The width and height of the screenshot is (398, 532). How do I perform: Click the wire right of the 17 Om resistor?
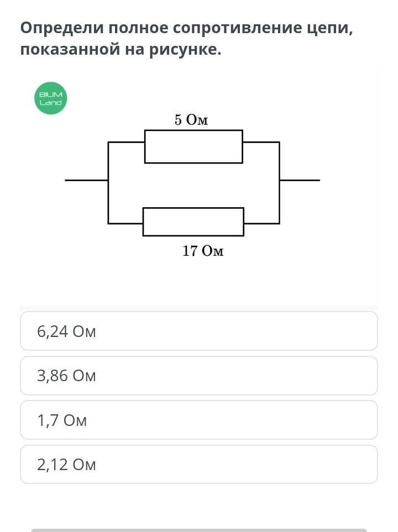[261, 223]
